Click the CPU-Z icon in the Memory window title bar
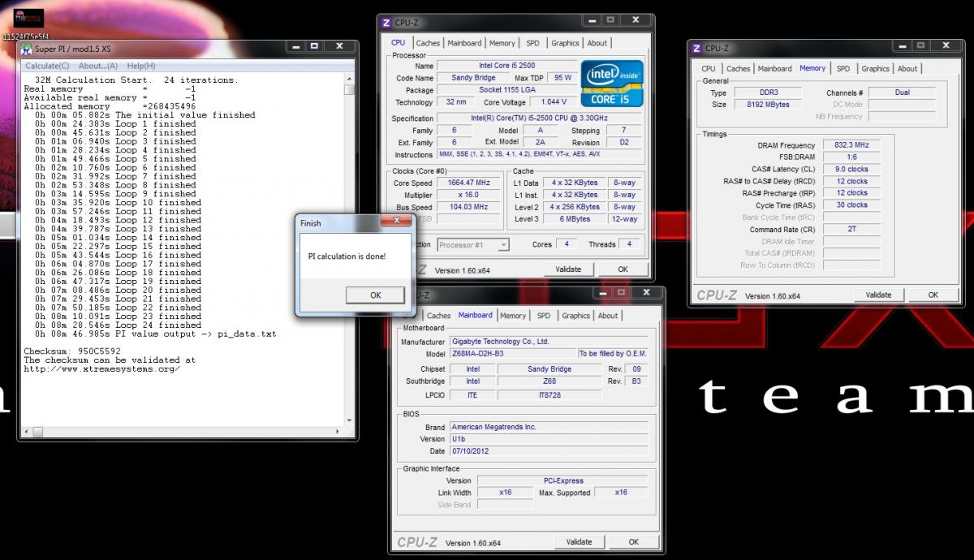Screen dimensions: 974x560 [696, 49]
